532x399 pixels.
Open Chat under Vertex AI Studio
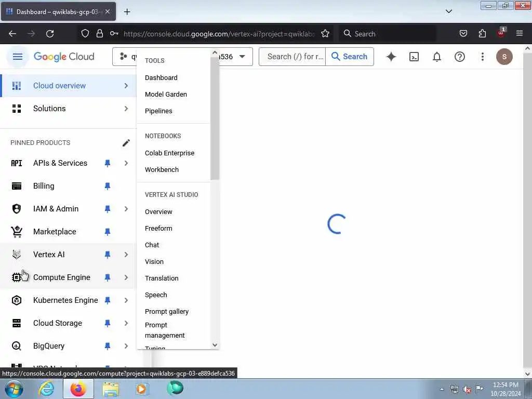(x=152, y=245)
